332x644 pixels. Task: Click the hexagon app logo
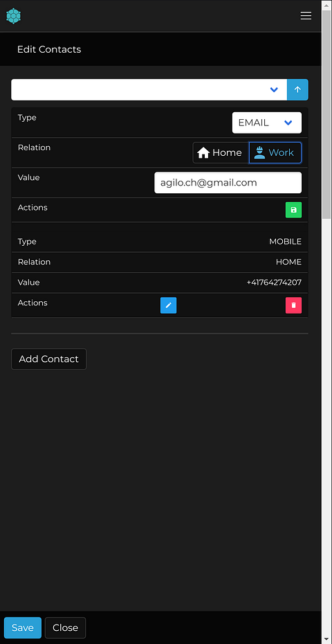point(14,16)
